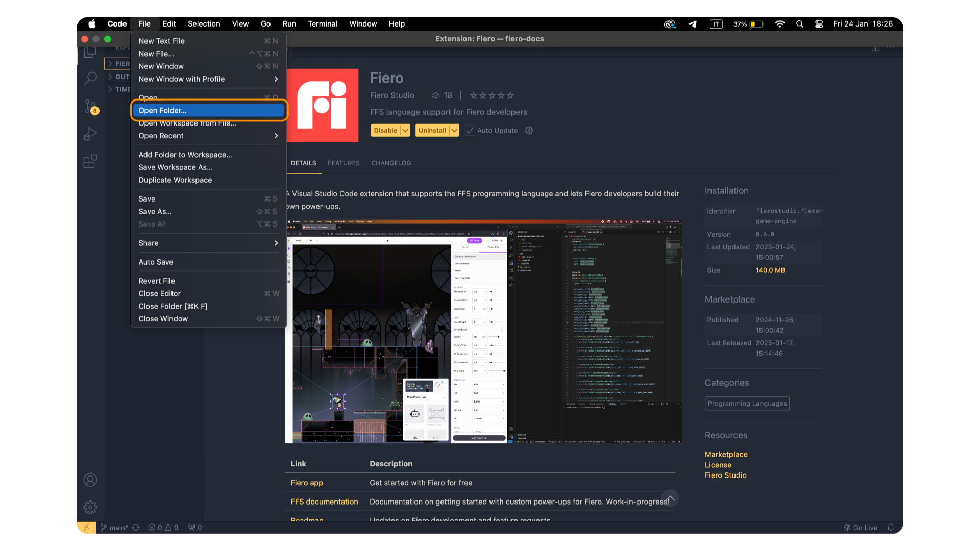Expand the FIERO-DOCS folder section in Explorer
This screenshot has width=980, height=551.
(x=117, y=64)
